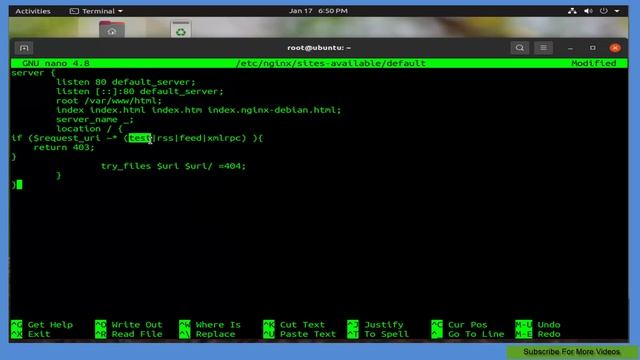The width and height of the screenshot is (640, 360).
Task: Click the date and time clock
Action: click(318, 11)
